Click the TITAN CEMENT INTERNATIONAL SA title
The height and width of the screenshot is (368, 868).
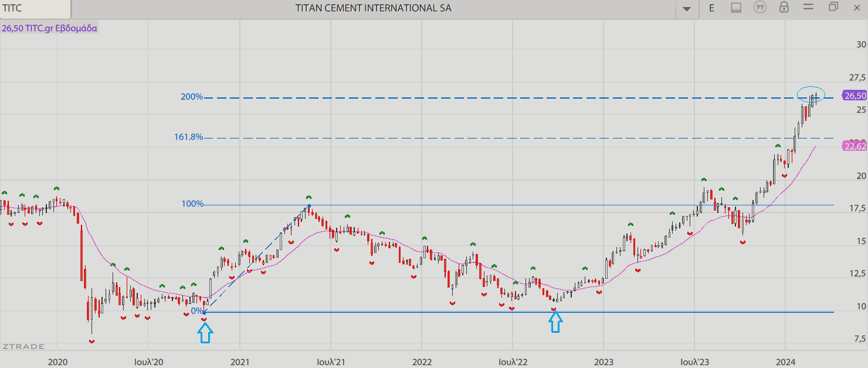(374, 8)
